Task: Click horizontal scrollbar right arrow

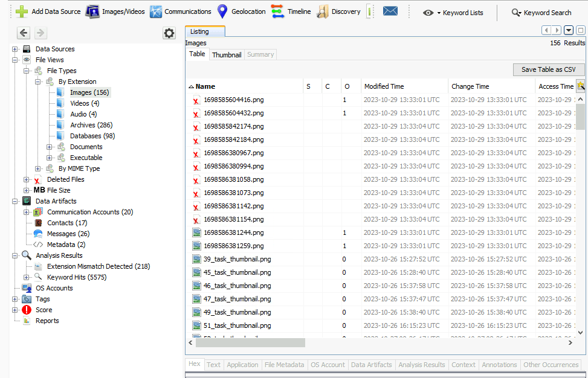Action: (x=570, y=342)
